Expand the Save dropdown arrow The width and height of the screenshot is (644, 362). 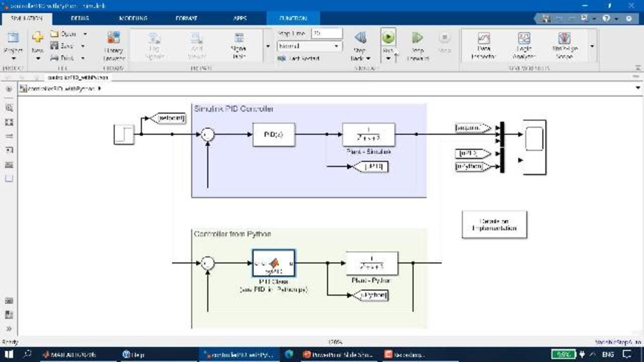click(x=83, y=46)
